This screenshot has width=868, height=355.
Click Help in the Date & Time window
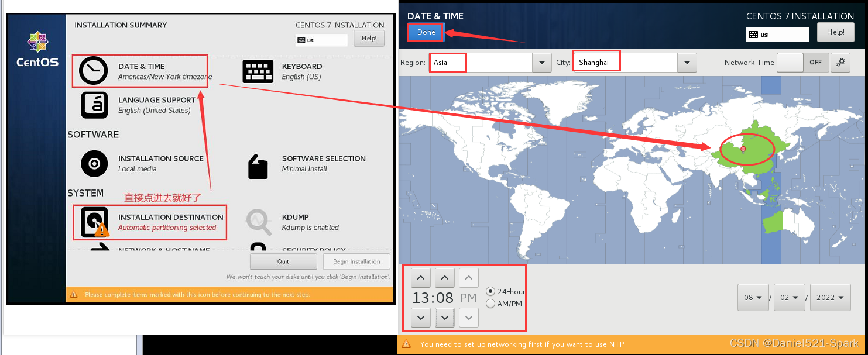click(x=836, y=32)
